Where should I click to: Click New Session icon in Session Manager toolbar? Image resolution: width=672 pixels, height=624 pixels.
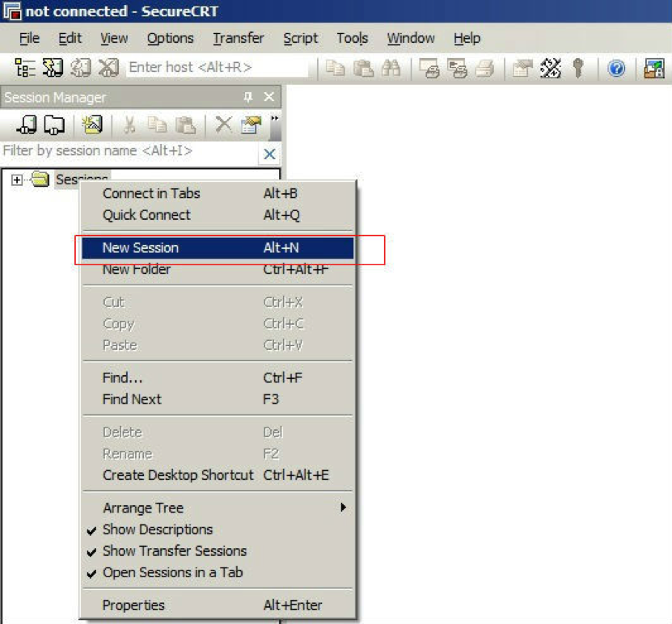[92, 124]
